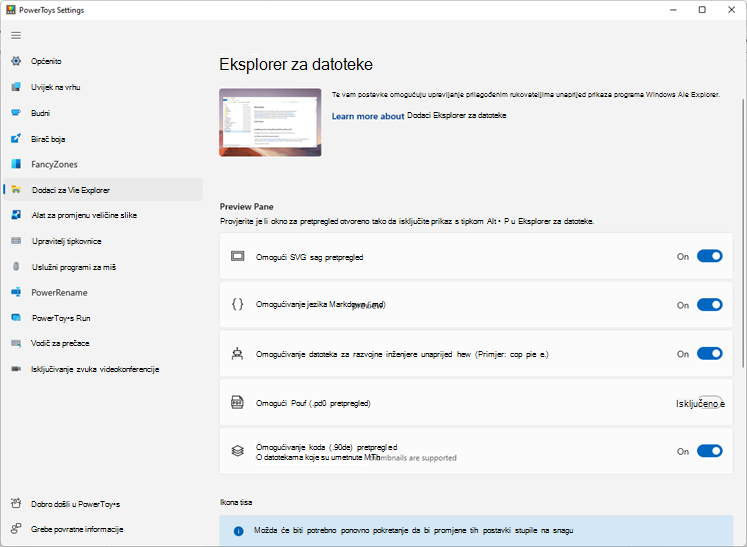
Task: Click the File Explorer preview thumbnail image
Action: (x=270, y=122)
